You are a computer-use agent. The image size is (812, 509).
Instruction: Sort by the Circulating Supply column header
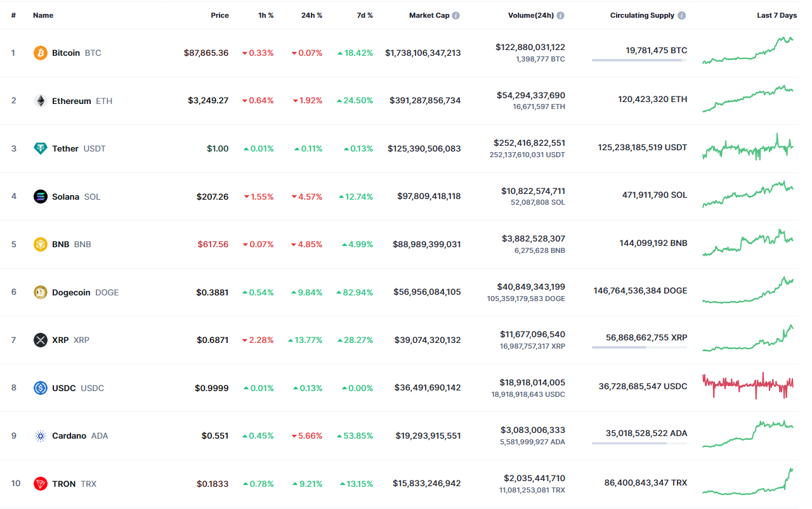[x=643, y=15]
